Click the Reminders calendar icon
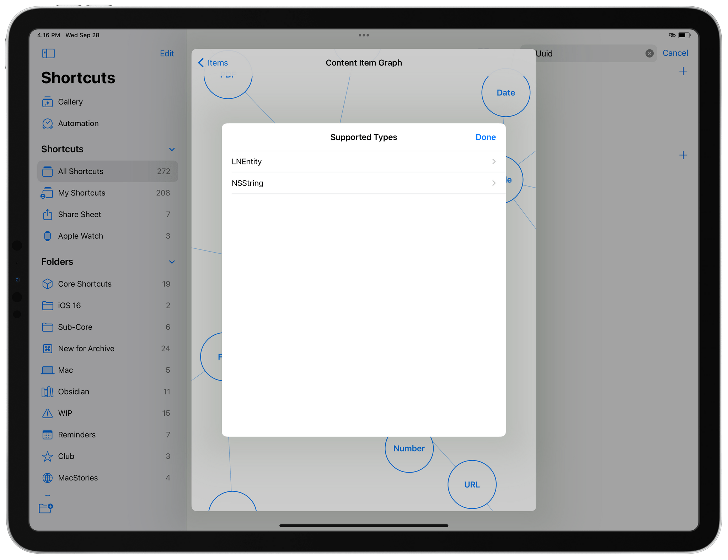 point(47,435)
